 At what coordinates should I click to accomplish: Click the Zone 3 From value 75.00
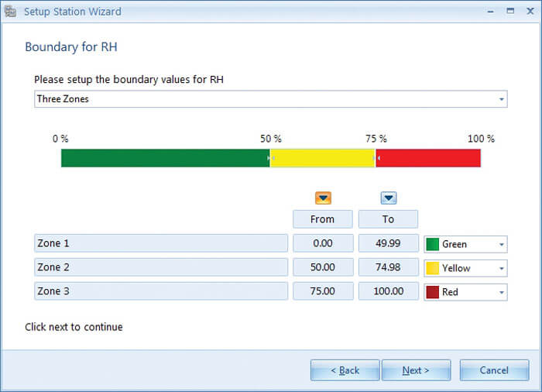click(323, 291)
